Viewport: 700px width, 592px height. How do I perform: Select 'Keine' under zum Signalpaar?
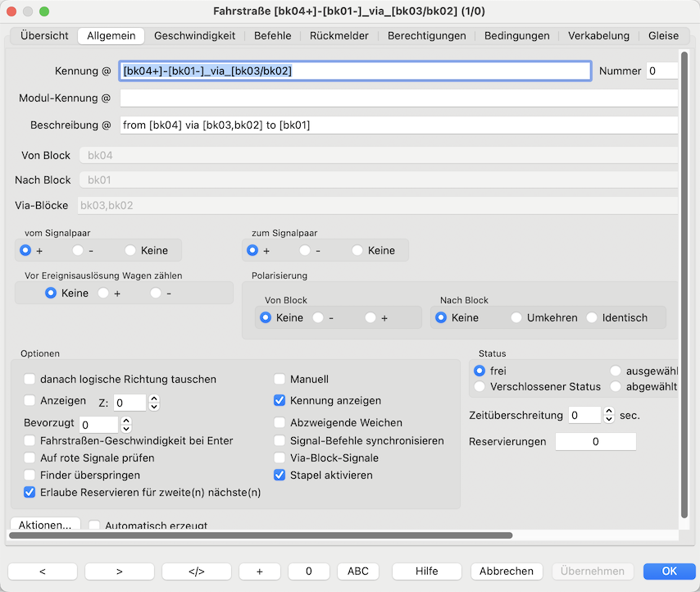(357, 251)
